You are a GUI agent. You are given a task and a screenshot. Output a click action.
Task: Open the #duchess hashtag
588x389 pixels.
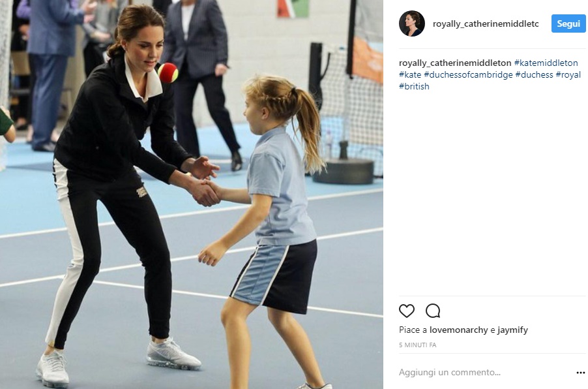pos(534,74)
